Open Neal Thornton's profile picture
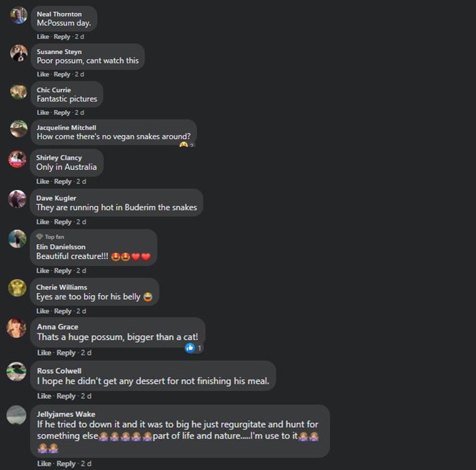Viewport: 476px width, 470px height. [19, 15]
